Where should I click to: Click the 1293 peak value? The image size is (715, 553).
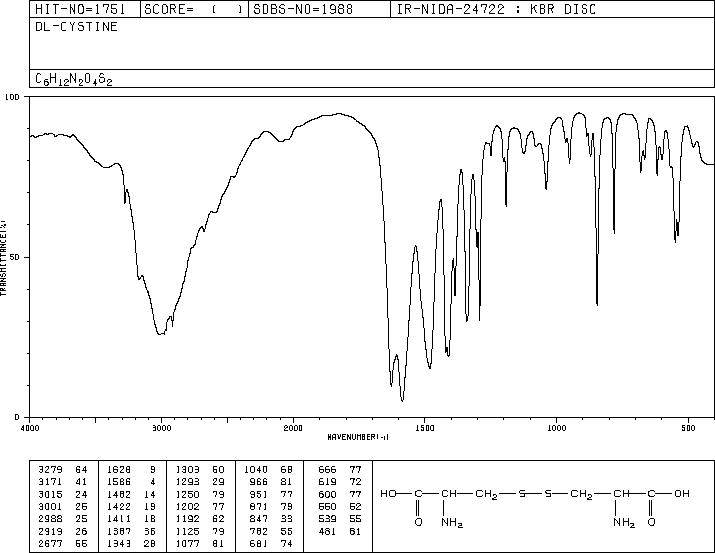(187, 482)
